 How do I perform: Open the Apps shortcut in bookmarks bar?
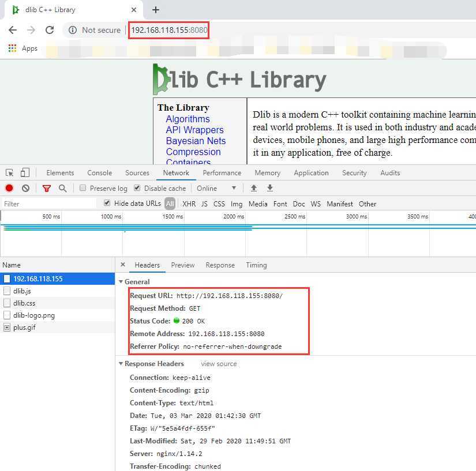pyautogui.click(x=23, y=48)
